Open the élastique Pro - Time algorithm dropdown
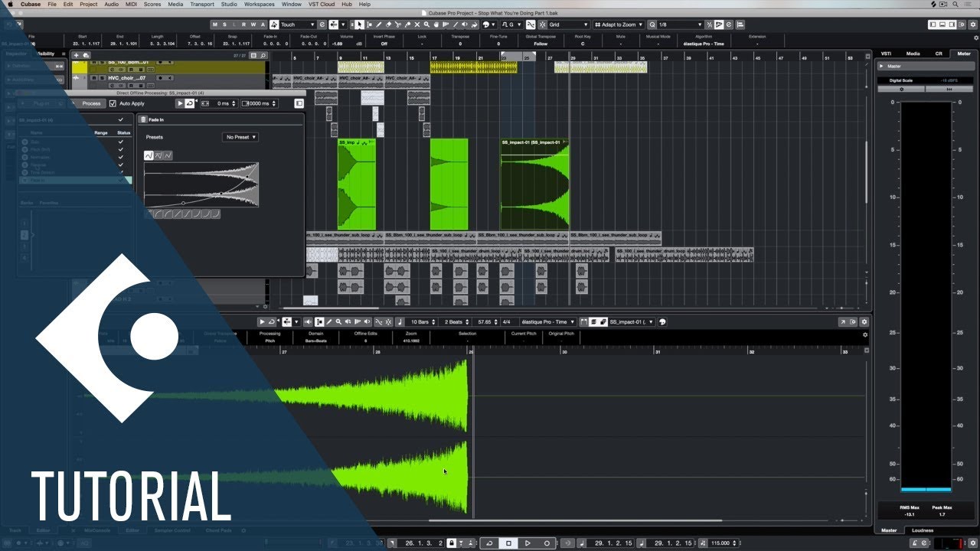 click(x=548, y=322)
